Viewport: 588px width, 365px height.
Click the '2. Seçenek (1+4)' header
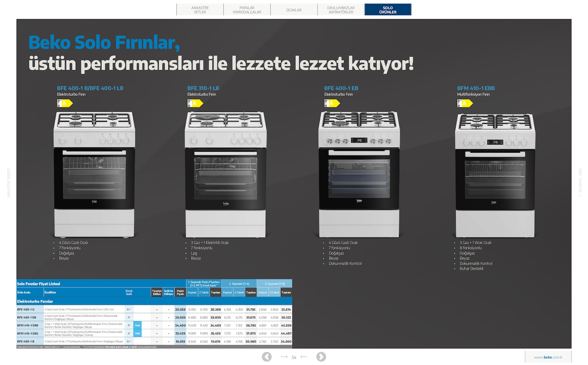(239, 283)
